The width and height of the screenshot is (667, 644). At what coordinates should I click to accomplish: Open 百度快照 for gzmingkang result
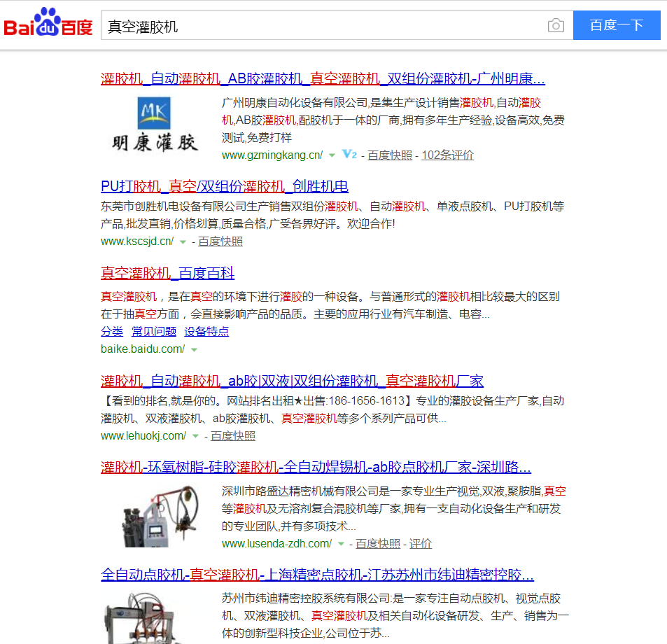click(x=390, y=155)
